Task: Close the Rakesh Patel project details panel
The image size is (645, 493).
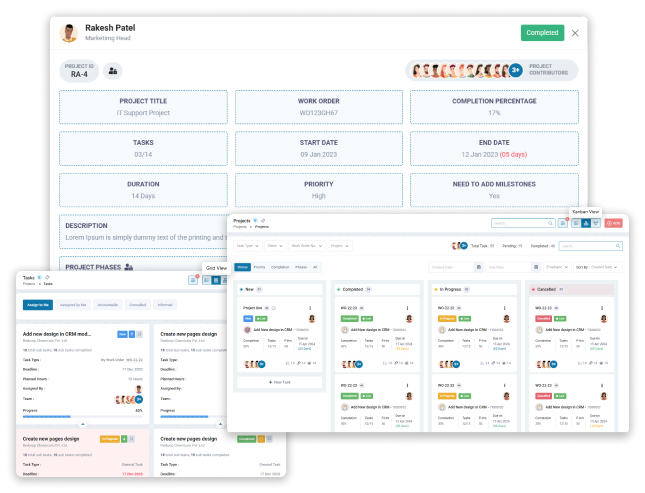Action: [x=575, y=33]
